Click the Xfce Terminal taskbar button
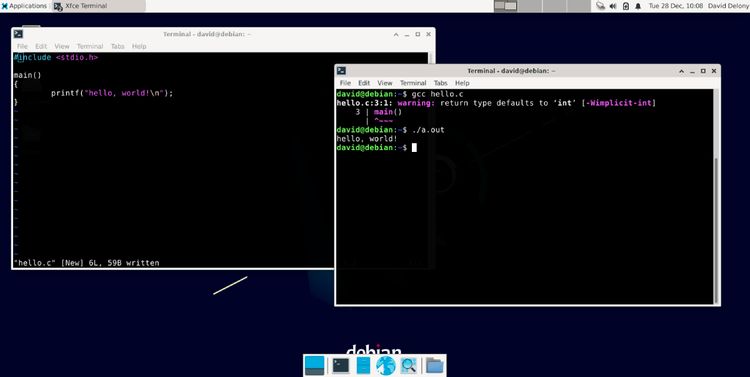The image size is (750, 377). (x=99, y=6)
